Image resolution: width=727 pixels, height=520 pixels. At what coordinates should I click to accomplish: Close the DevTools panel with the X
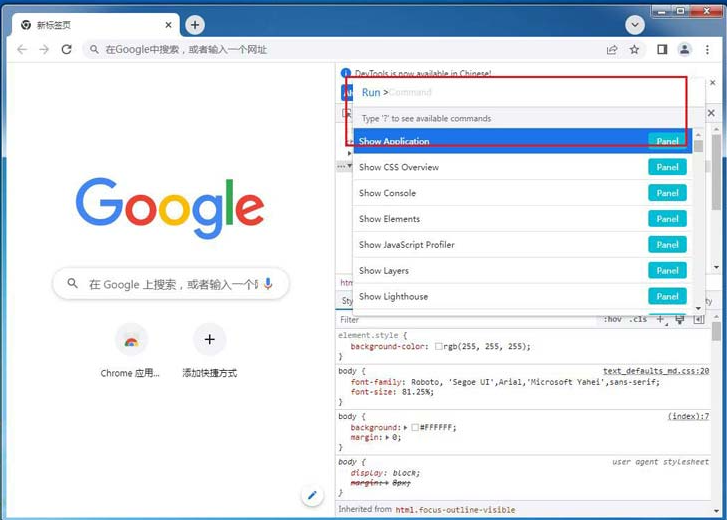tap(711, 113)
